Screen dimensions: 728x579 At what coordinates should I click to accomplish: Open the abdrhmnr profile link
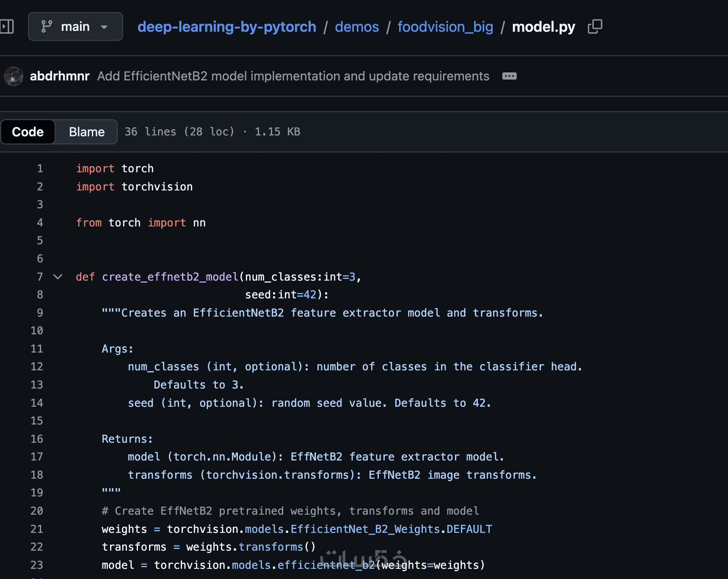click(x=60, y=76)
